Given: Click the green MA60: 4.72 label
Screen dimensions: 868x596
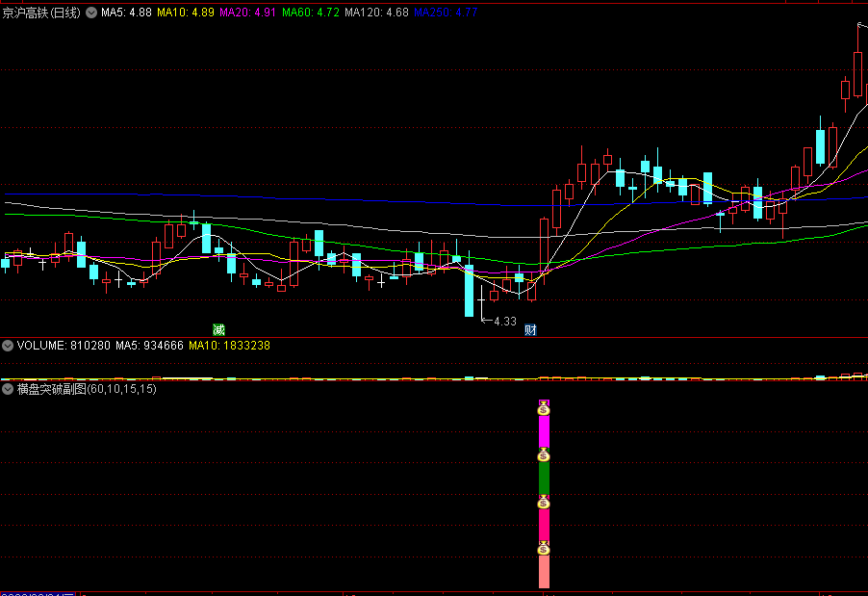Looking at the screenshot, I should (x=311, y=13).
